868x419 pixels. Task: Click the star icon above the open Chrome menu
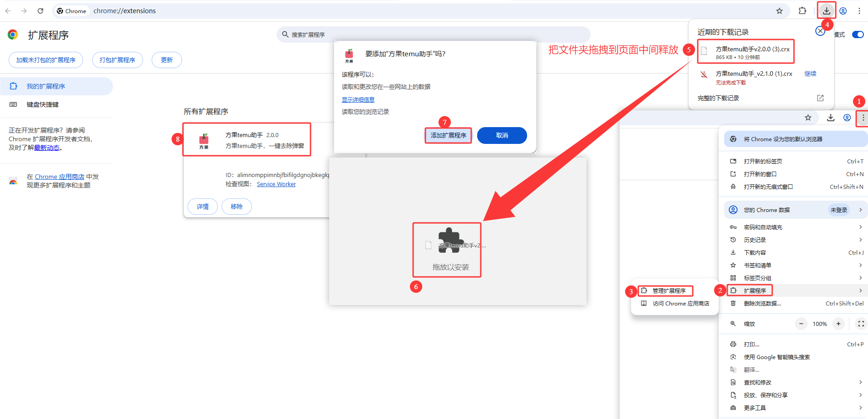pos(808,118)
